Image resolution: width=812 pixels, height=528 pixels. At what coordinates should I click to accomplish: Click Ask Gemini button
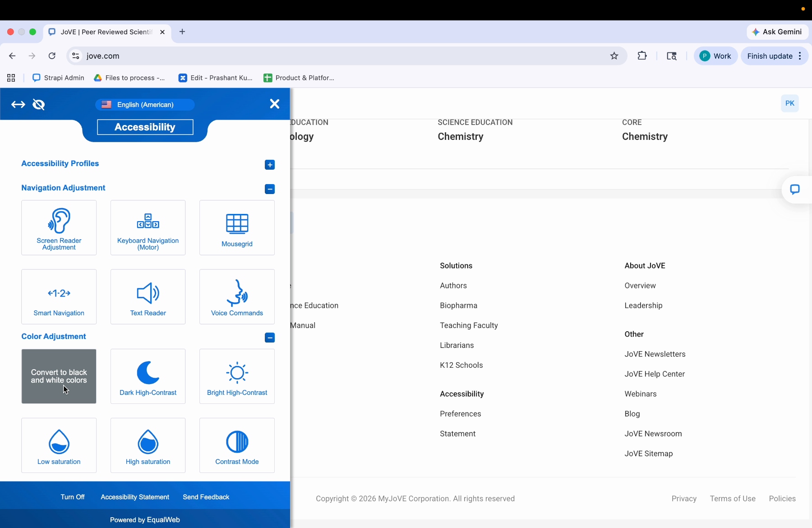tap(778, 32)
